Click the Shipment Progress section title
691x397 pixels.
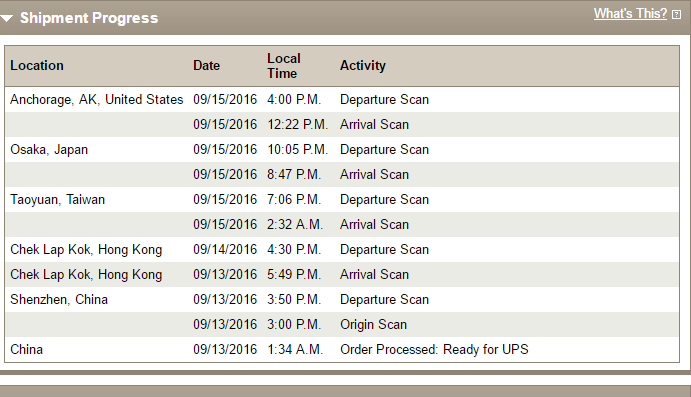click(89, 18)
